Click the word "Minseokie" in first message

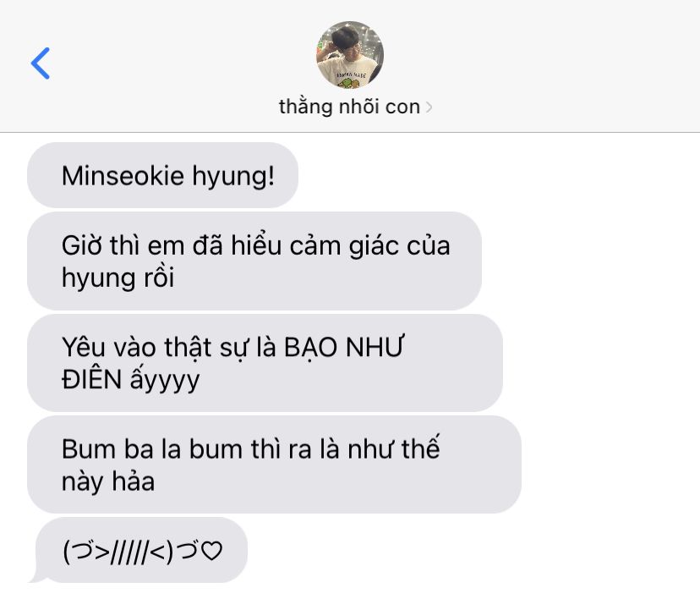click(x=123, y=175)
